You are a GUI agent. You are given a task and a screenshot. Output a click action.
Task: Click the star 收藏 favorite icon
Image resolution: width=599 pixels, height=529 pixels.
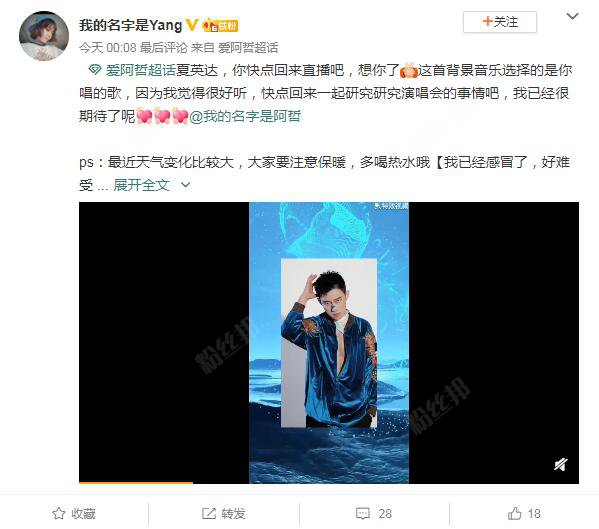[59, 513]
